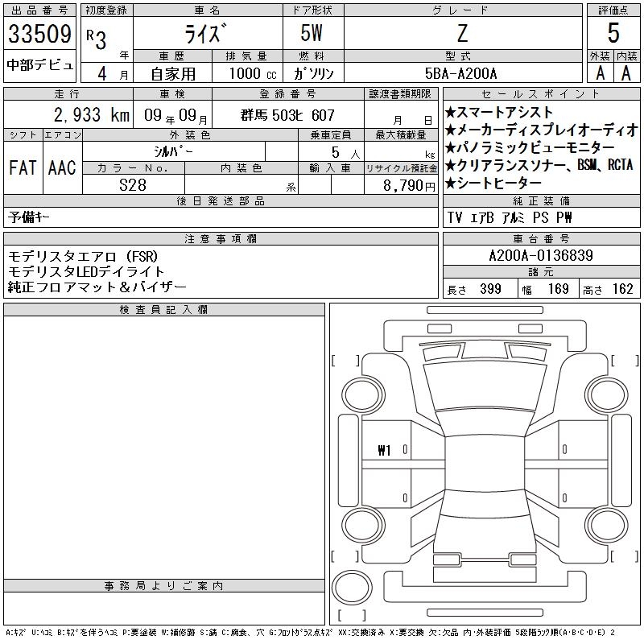Select the セールスポイント header

(x=541, y=94)
